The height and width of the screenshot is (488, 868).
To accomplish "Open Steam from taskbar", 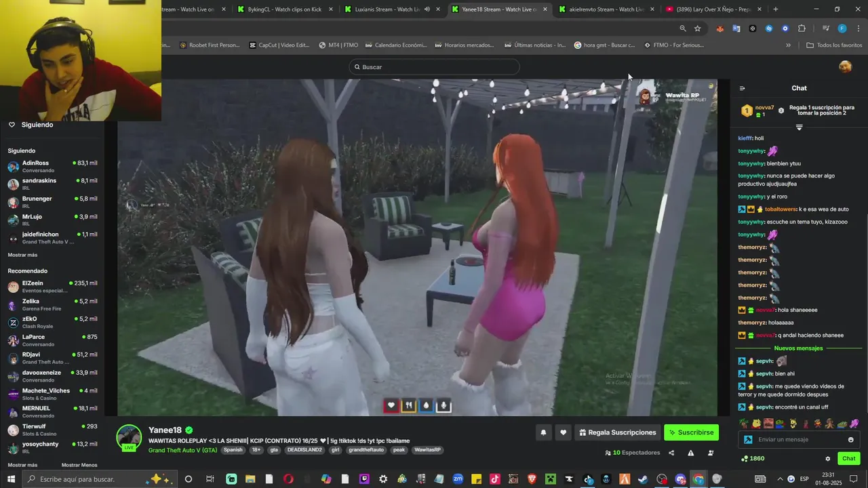I will (642, 479).
